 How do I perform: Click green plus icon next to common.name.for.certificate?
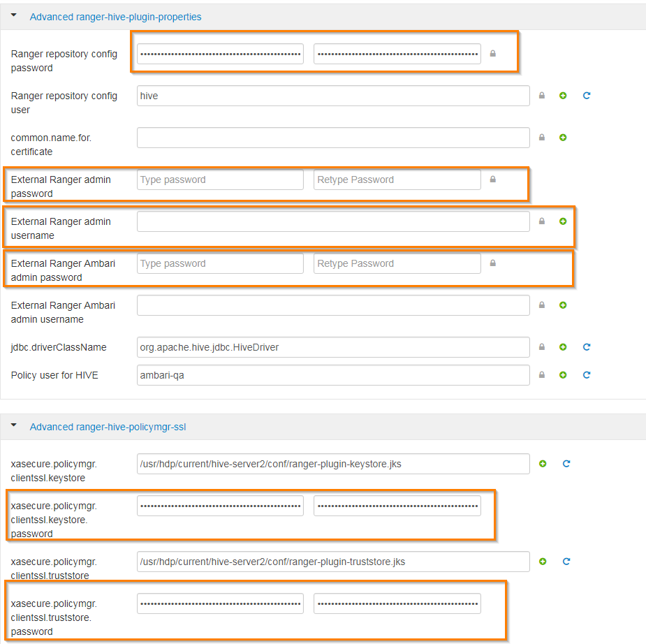pos(563,138)
